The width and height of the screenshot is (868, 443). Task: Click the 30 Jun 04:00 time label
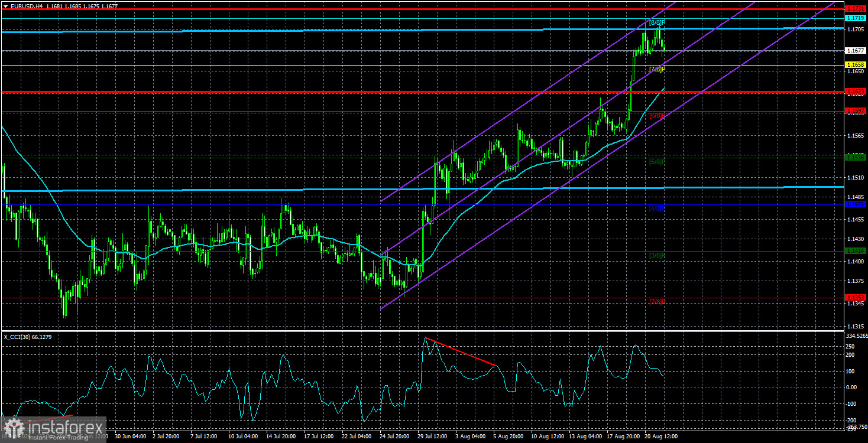tap(129, 437)
